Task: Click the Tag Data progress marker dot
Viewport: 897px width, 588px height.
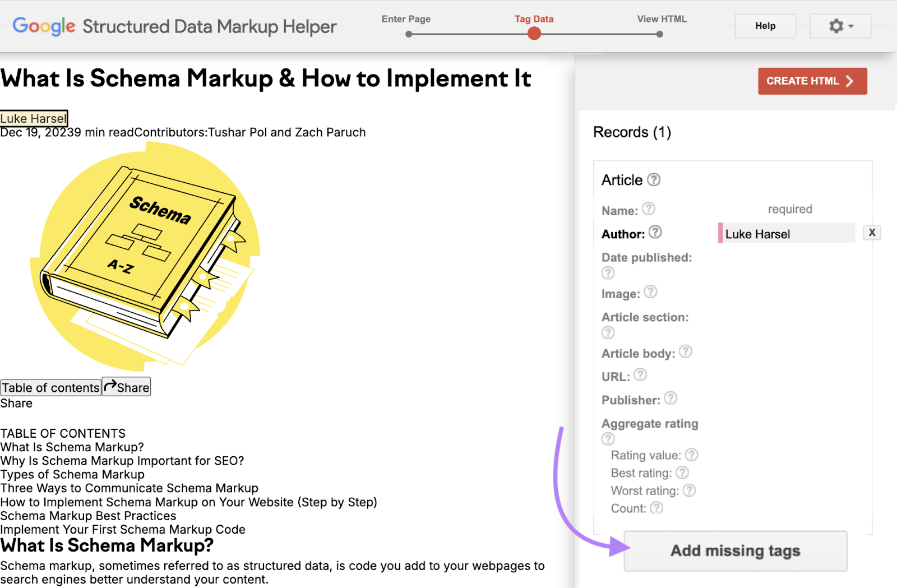Action: 534,34
